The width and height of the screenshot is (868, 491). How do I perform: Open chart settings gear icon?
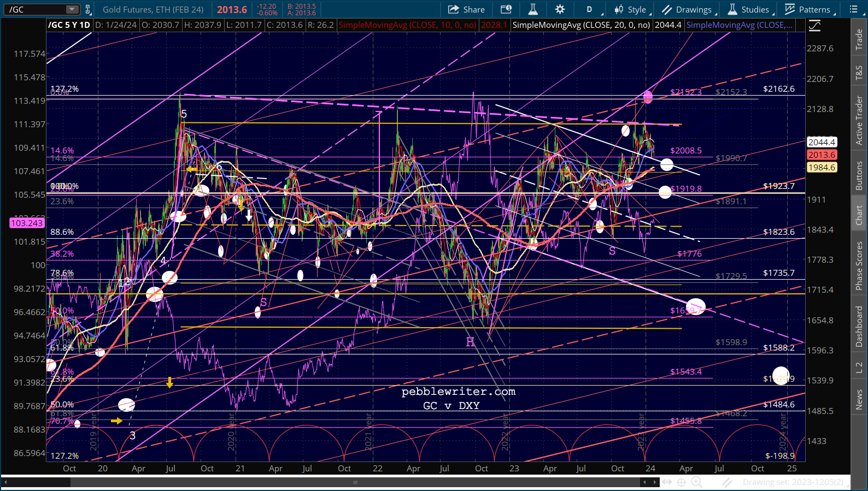coord(560,9)
